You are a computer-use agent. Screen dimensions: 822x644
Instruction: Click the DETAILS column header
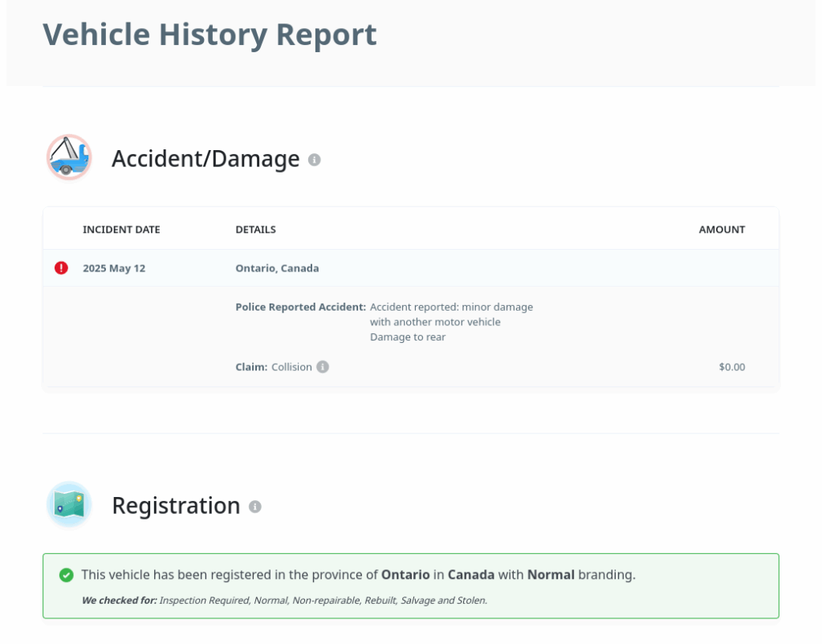[255, 230]
